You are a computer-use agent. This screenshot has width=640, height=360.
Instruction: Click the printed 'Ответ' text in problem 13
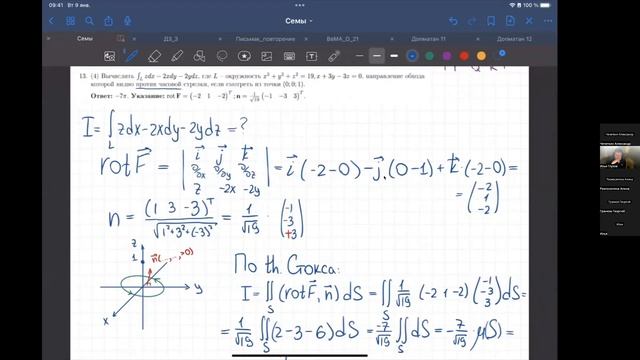coord(101,96)
